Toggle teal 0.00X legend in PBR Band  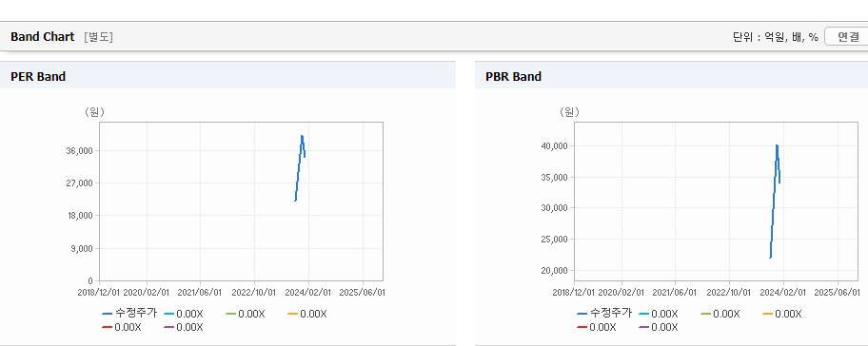pos(659,314)
